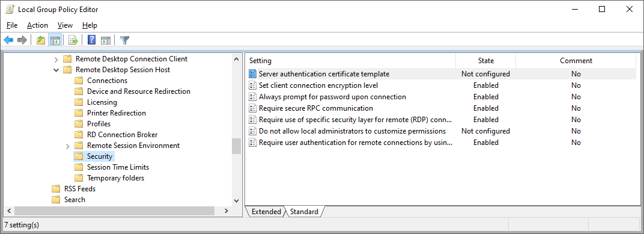The height and width of the screenshot is (234, 644).
Task: Select the Session Time Limits folder
Action: [118, 167]
